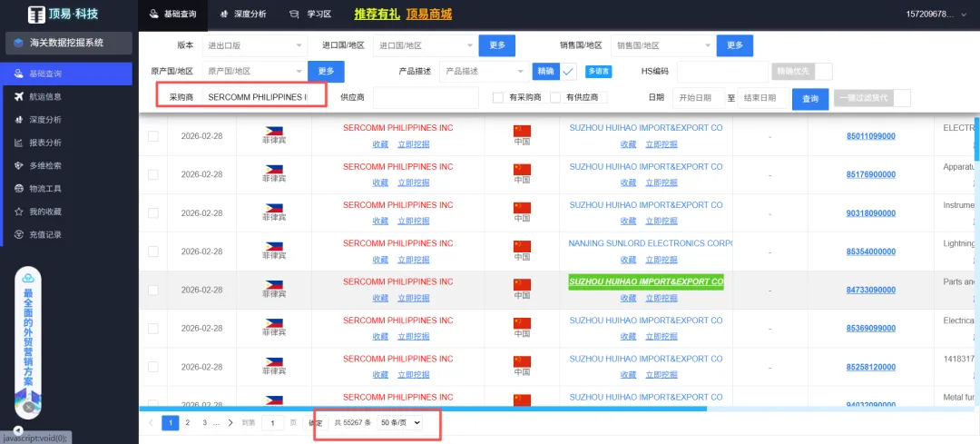Open the 学习区 top tab
Viewport: 980px width, 444px height.
click(310, 15)
